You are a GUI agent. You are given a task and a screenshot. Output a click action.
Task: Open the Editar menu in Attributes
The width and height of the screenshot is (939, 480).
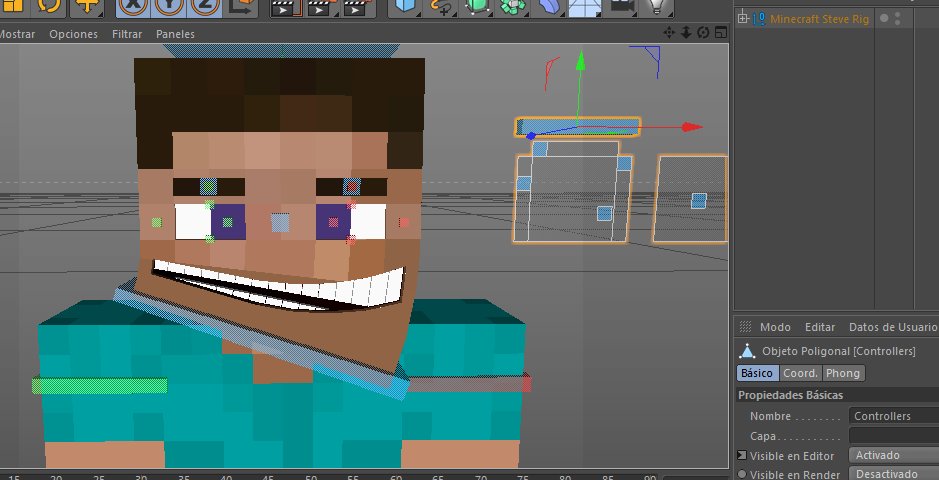point(820,327)
